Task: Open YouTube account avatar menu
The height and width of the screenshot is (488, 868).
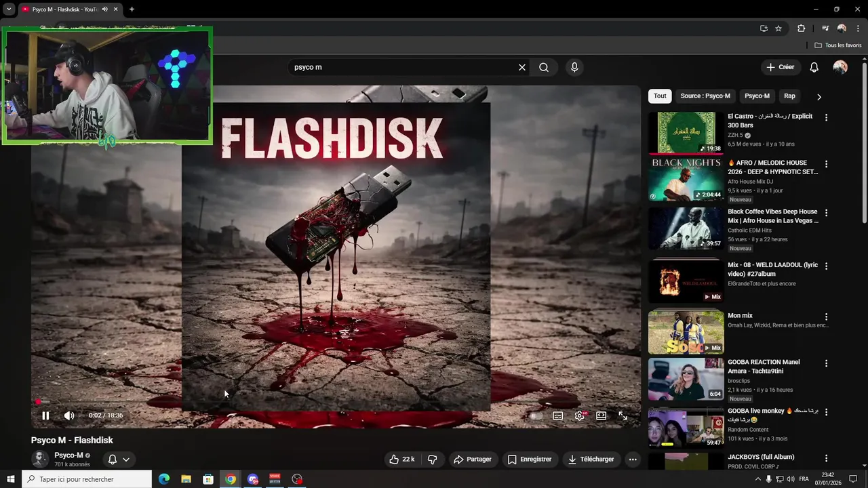Action: pos(840,67)
